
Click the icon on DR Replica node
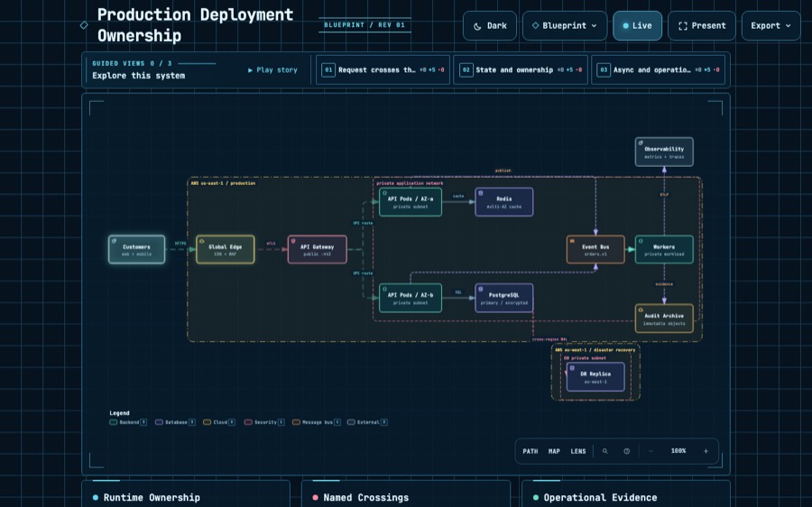pyautogui.click(x=572, y=368)
